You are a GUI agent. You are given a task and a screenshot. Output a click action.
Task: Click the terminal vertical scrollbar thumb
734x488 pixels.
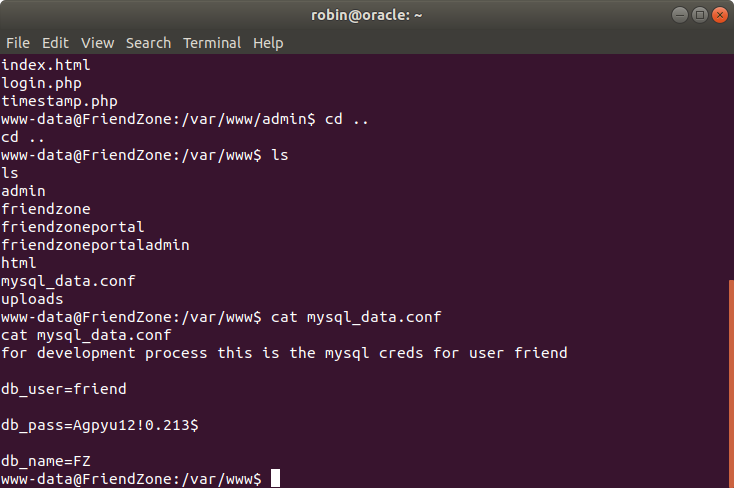coord(731,384)
